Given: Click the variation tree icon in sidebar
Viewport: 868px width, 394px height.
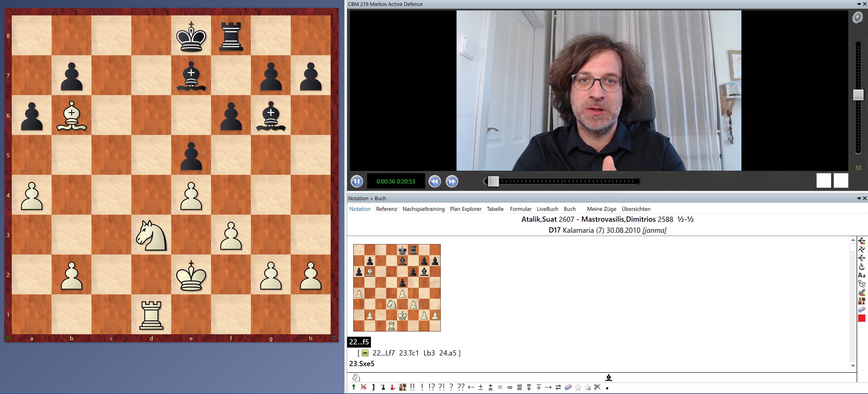Looking at the screenshot, I should click(x=862, y=283).
